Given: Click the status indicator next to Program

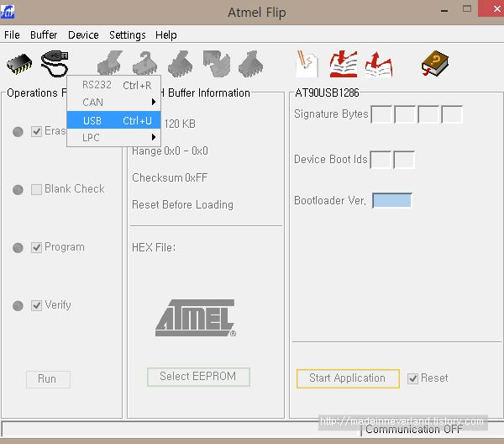Looking at the screenshot, I should tap(18, 248).
